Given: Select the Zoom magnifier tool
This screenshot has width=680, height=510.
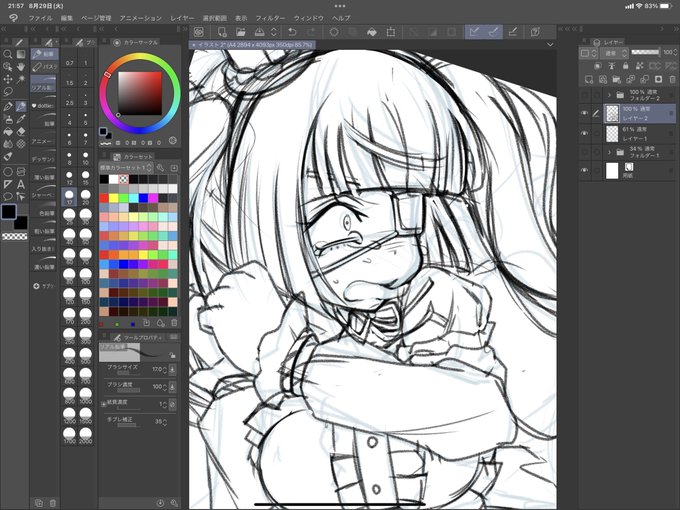Looking at the screenshot, I should tap(8, 54).
